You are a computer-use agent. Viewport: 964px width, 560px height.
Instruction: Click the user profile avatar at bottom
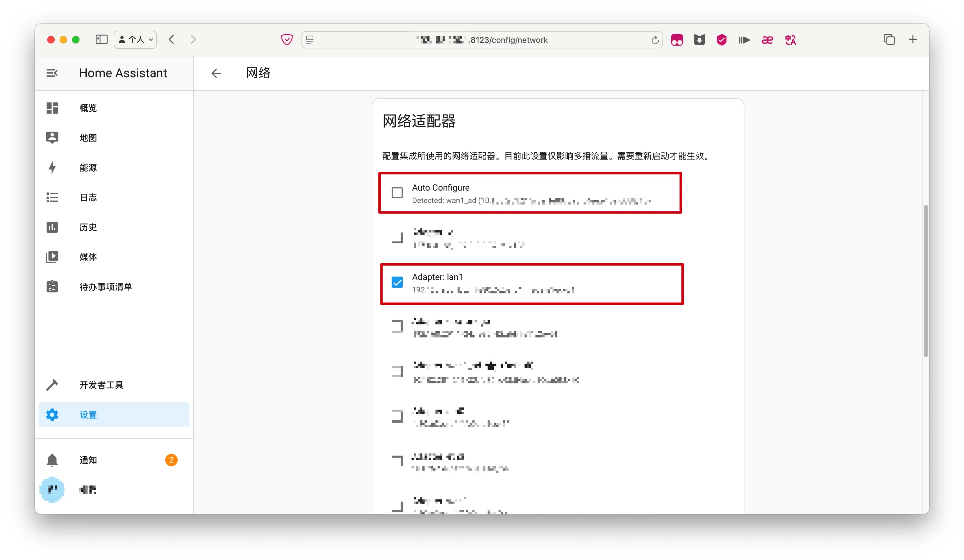tap(52, 490)
